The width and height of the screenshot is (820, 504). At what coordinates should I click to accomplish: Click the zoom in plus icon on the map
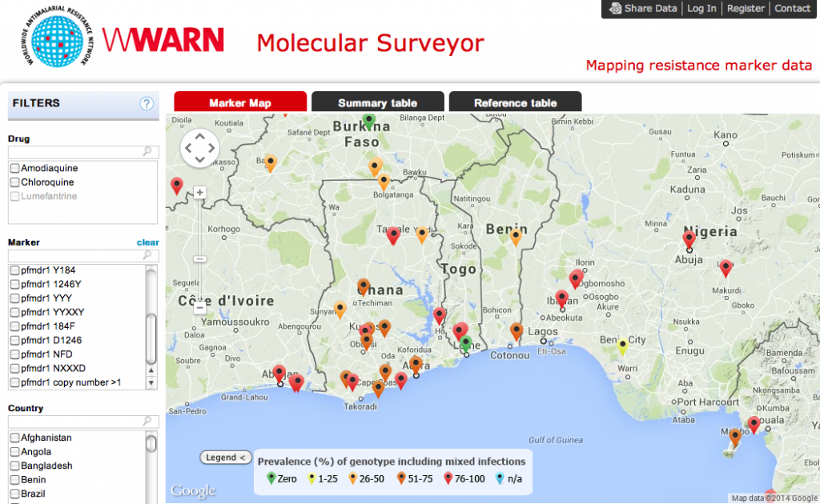(x=199, y=192)
